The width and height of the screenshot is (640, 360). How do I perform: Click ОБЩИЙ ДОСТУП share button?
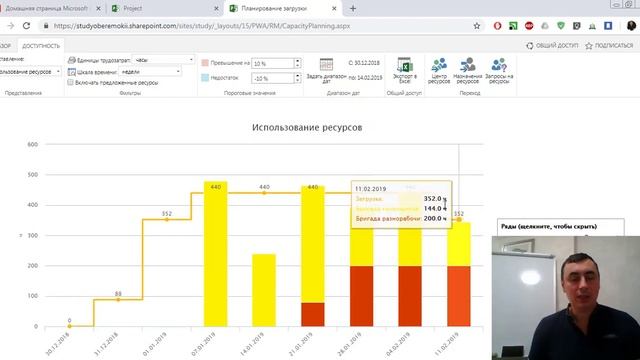point(552,46)
